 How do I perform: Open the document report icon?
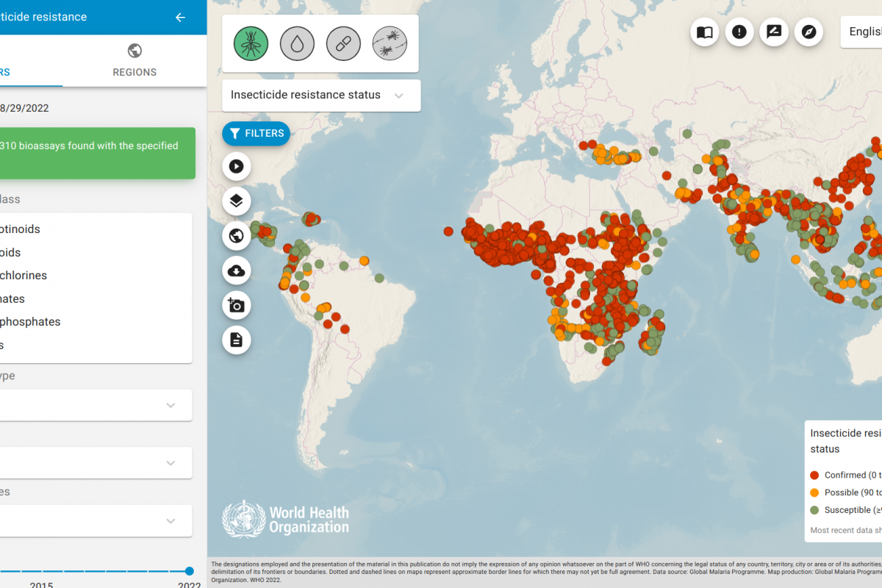pyautogui.click(x=237, y=340)
